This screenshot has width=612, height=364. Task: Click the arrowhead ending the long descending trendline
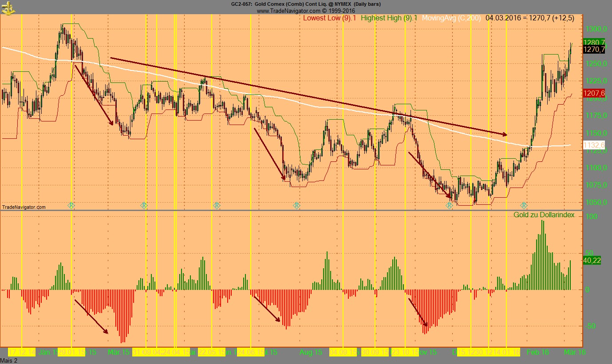[505, 134]
